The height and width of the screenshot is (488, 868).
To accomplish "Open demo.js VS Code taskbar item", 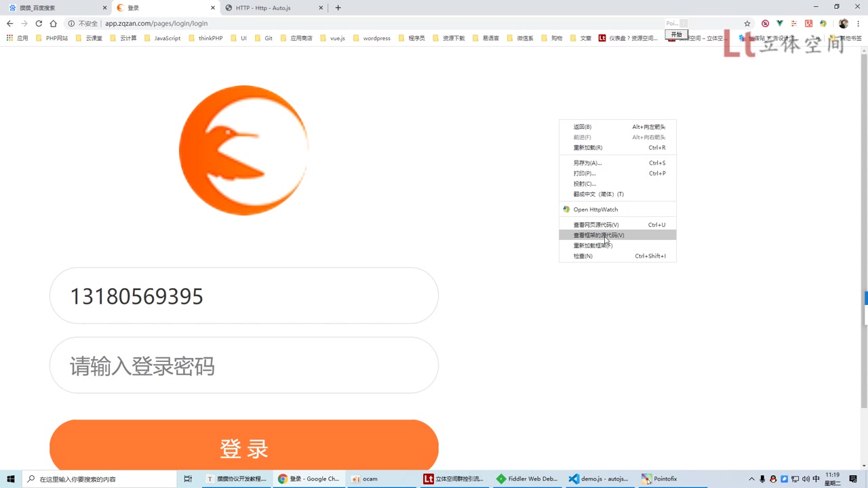I will [599, 479].
